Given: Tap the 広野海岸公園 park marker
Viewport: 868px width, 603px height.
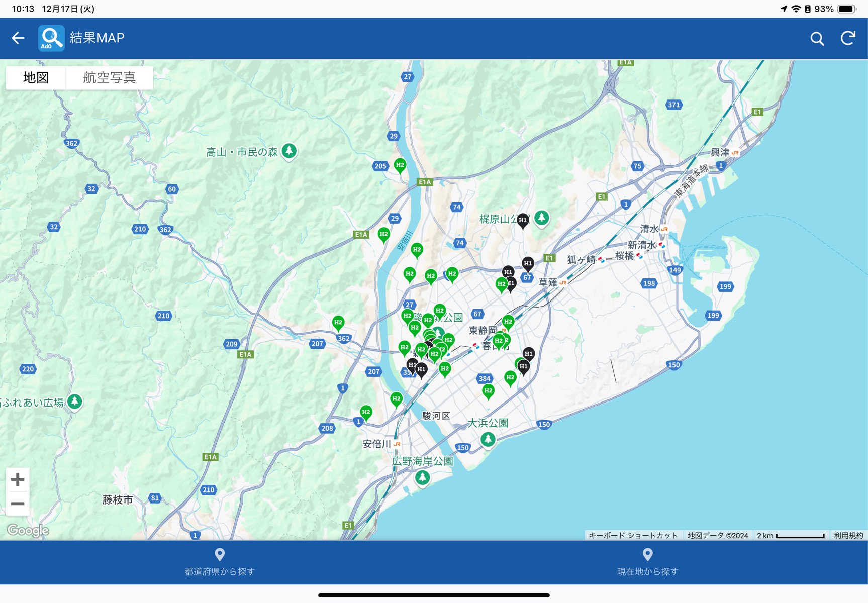Looking at the screenshot, I should (422, 477).
